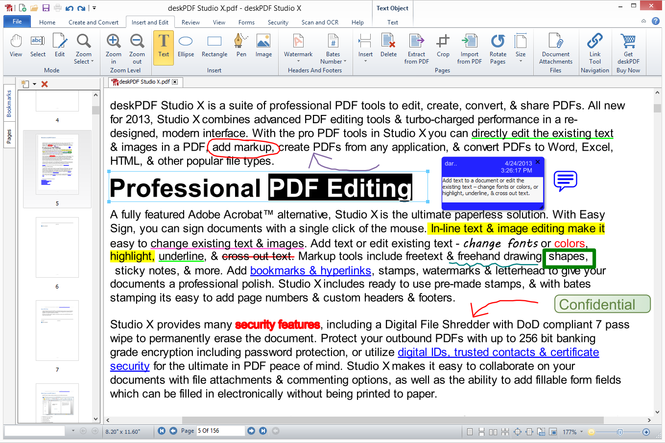Go to next page button

[x=251, y=431]
